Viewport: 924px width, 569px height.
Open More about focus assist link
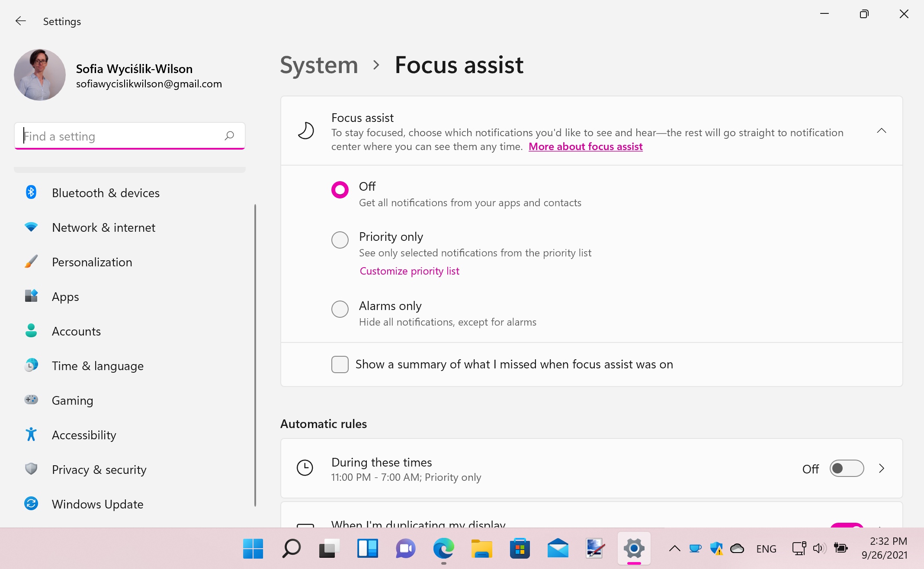pyautogui.click(x=585, y=147)
